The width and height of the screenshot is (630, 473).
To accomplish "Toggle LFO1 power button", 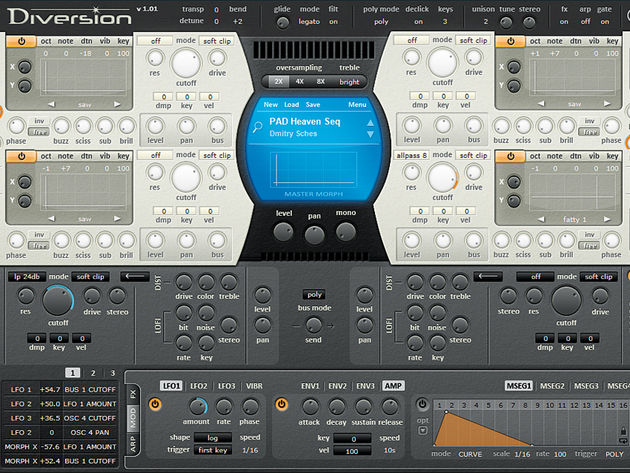I will (155, 404).
